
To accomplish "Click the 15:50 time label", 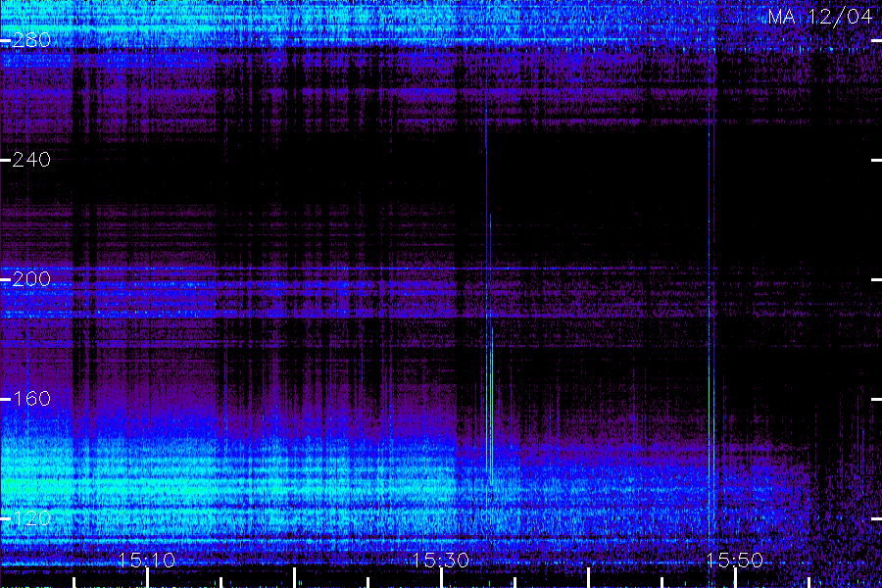I will pyautogui.click(x=735, y=560).
